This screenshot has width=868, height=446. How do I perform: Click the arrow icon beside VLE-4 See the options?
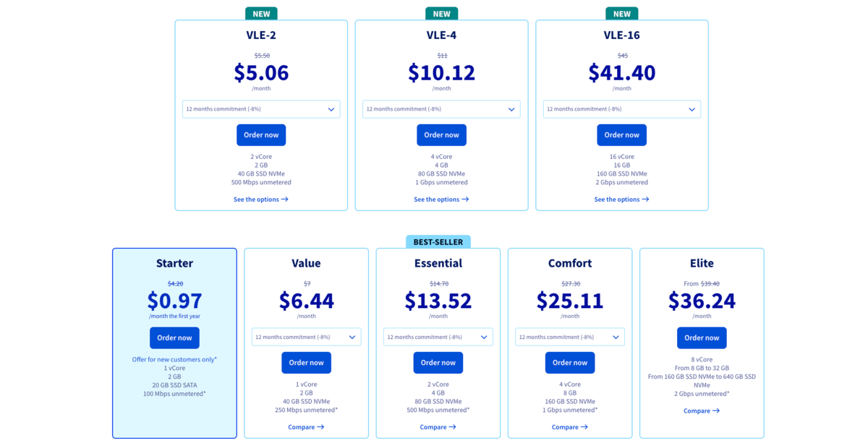click(465, 200)
